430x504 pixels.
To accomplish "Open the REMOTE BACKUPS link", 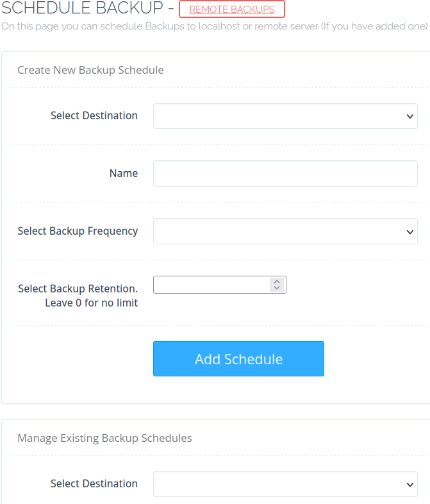I will pyautogui.click(x=231, y=10).
